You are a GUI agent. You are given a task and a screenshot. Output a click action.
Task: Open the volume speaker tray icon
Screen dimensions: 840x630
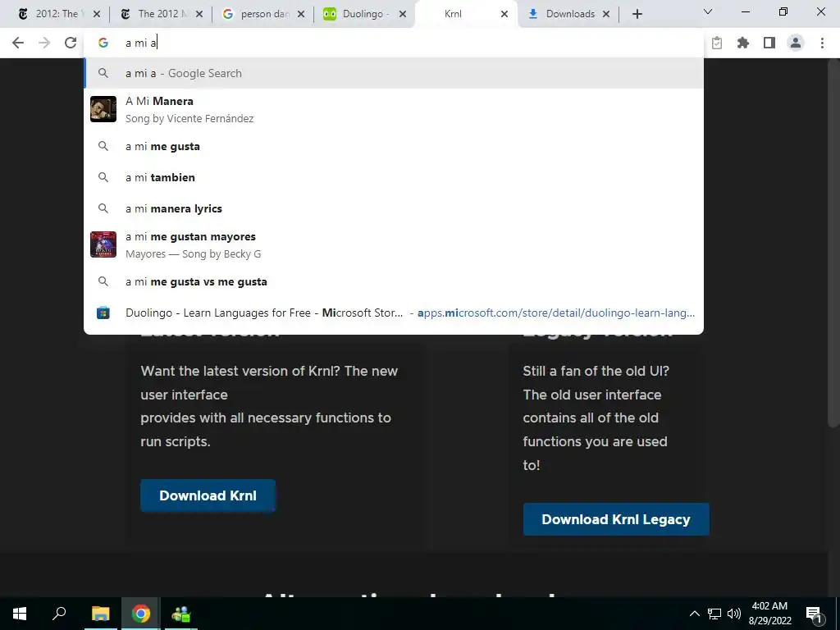pyautogui.click(x=734, y=614)
